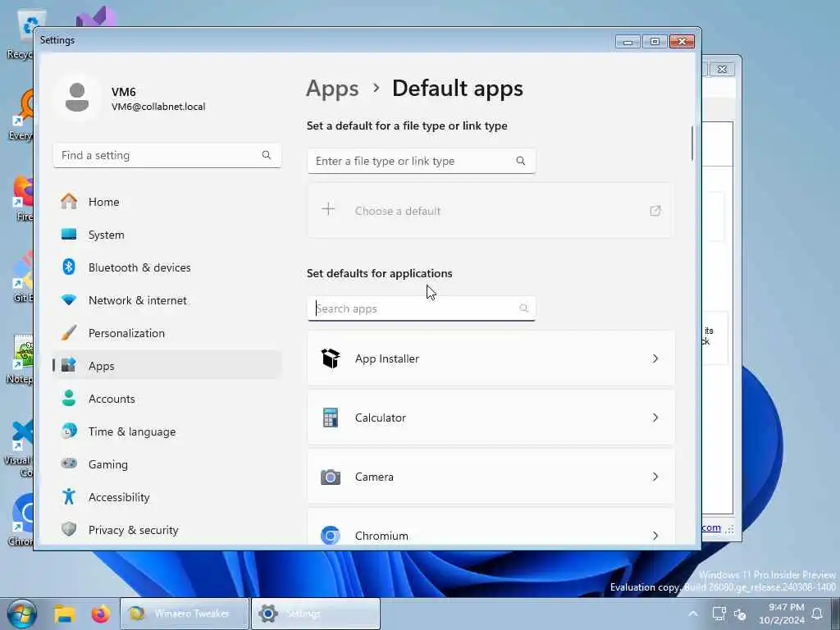The image size is (840, 630).
Task: Click the Find a setting magnifier icon
Action: pos(267,155)
